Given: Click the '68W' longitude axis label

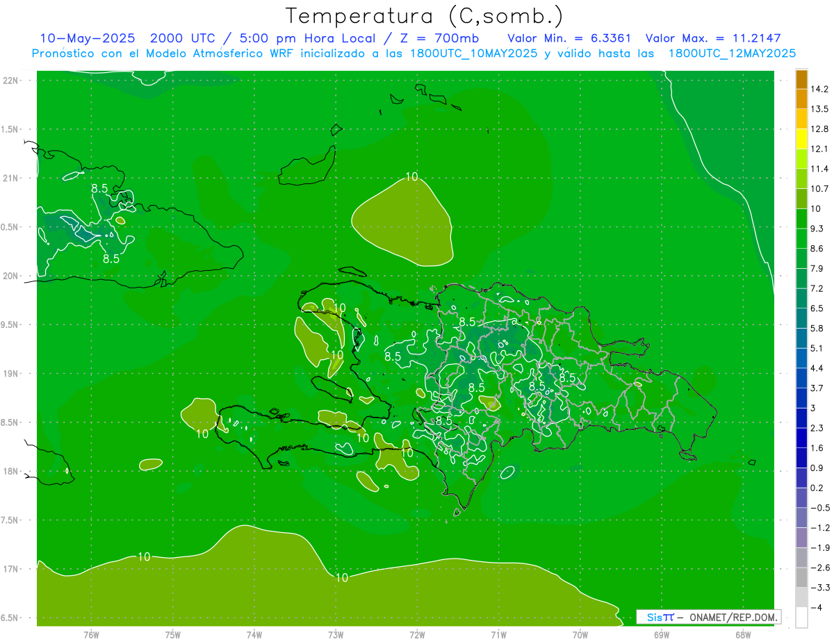Looking at the screenshot, I should coord(743,635).
